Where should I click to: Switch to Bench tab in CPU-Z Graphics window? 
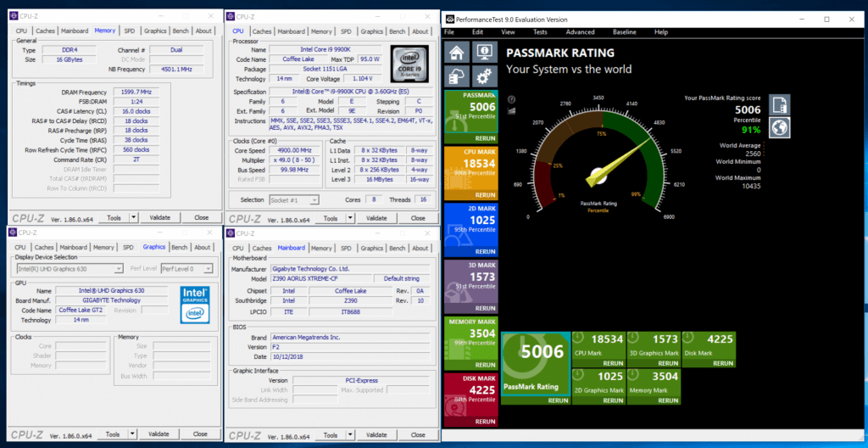(x=180, y=247)
